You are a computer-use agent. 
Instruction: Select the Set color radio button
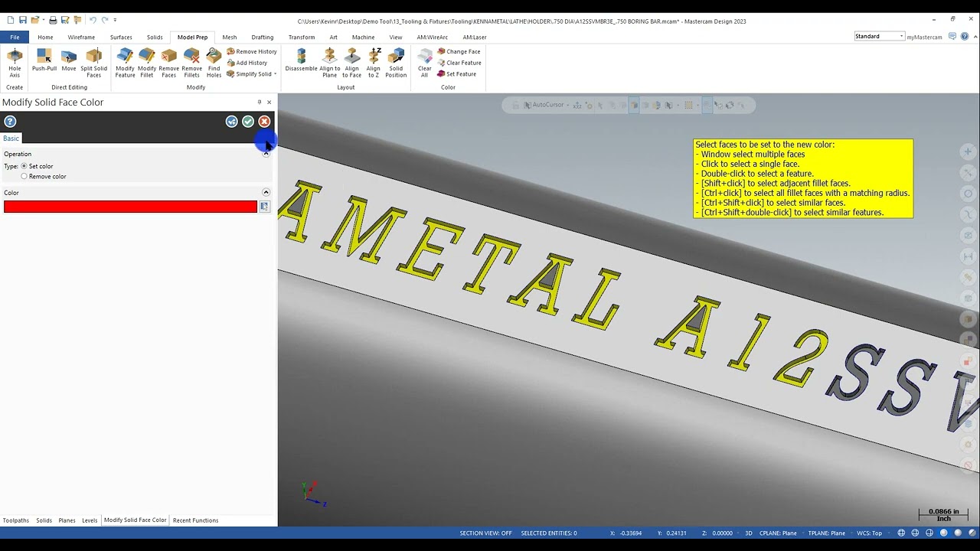pos(24,166)
